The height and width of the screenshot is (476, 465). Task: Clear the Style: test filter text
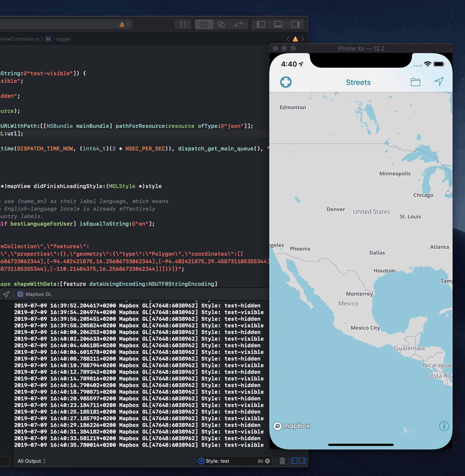[268, 461]
